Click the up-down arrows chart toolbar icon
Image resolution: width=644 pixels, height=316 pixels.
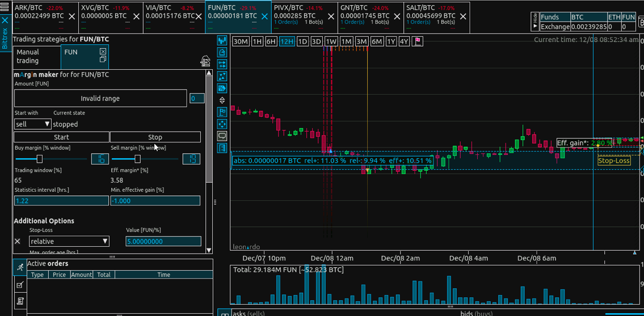222,100
